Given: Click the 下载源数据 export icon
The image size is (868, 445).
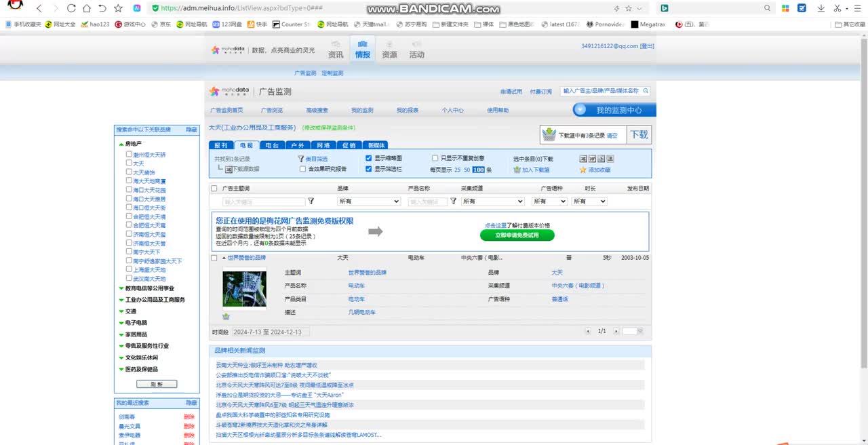Looking at the screenshot, I should pos(229,169).
